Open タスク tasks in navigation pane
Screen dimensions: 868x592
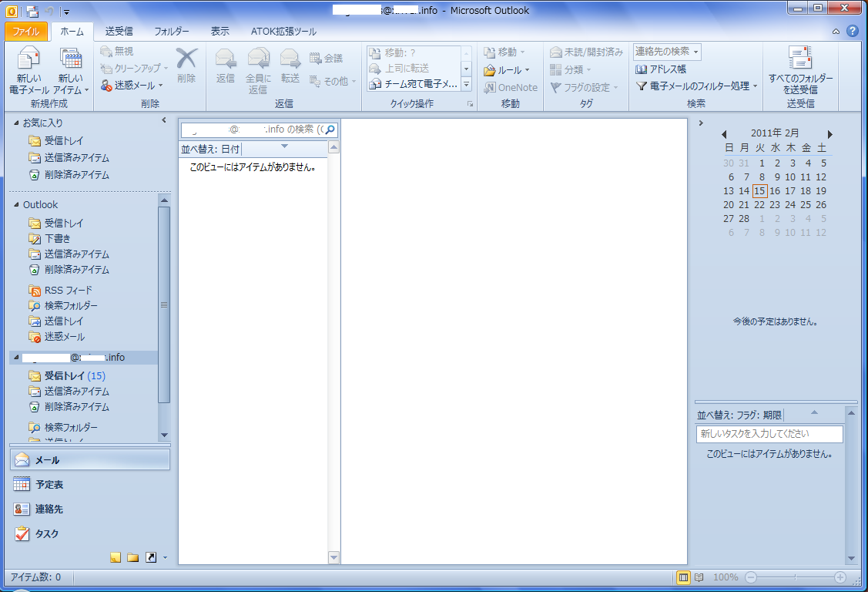point(46,533)
